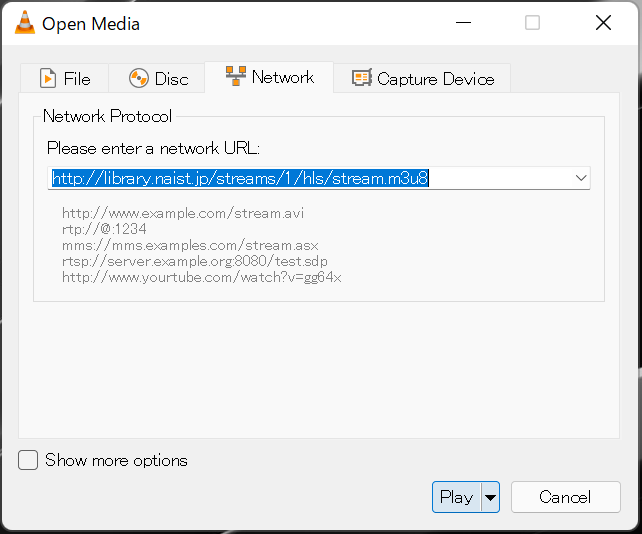Enable the Show more options checkbox
The width and height of the screenshot is (642, 534).
pyautogui.click(x=29, y=460)
